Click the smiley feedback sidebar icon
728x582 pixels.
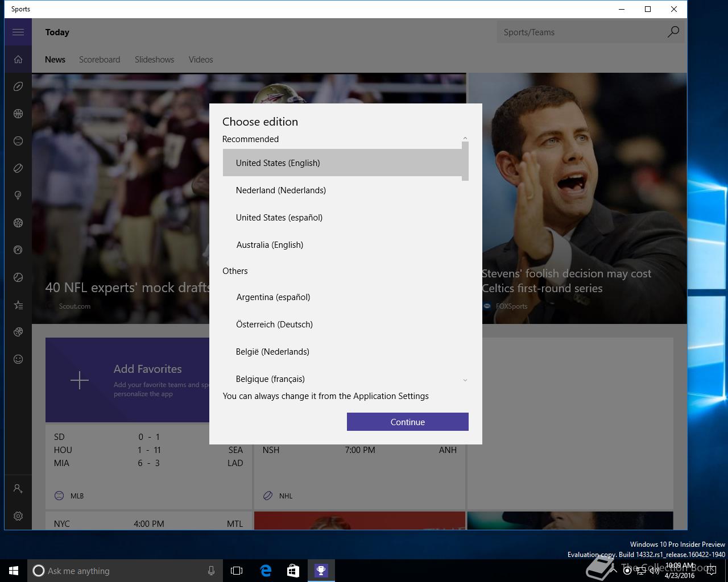pos(18,359)
